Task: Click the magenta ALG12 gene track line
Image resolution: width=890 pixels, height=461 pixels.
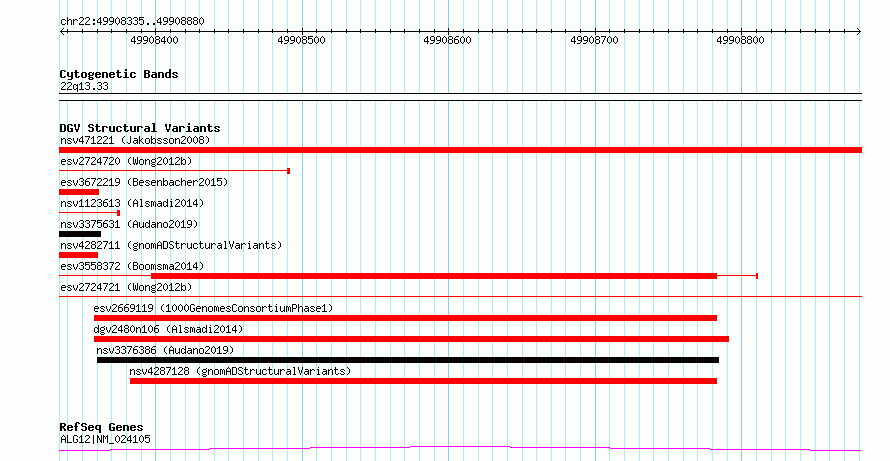Action: (x=460, y=449)
